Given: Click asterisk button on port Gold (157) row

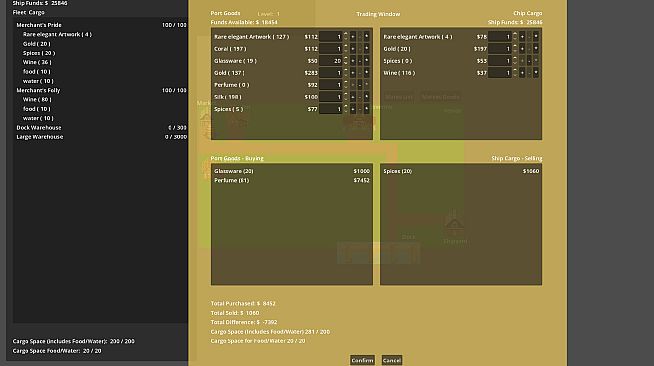Looking at the screenshot, I should [x=367, y=73].
